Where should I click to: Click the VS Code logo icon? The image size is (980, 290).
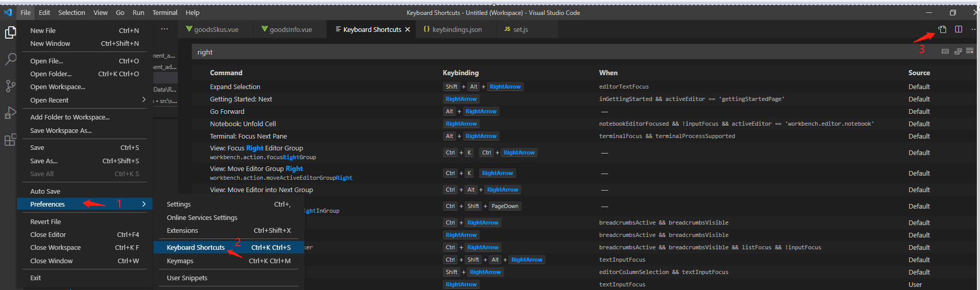(8, 12)
